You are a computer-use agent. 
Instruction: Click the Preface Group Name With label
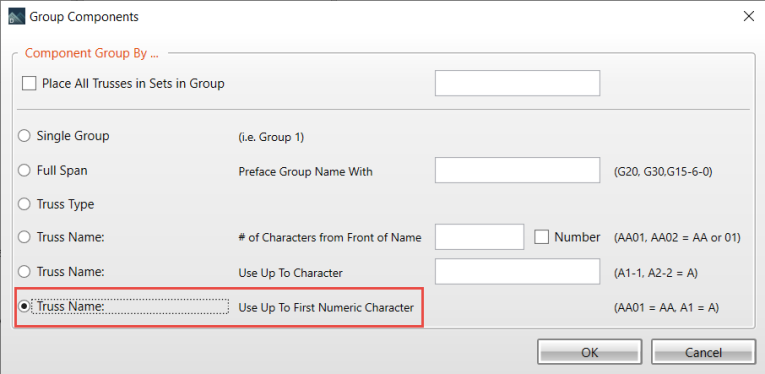(x=305, y=172)
